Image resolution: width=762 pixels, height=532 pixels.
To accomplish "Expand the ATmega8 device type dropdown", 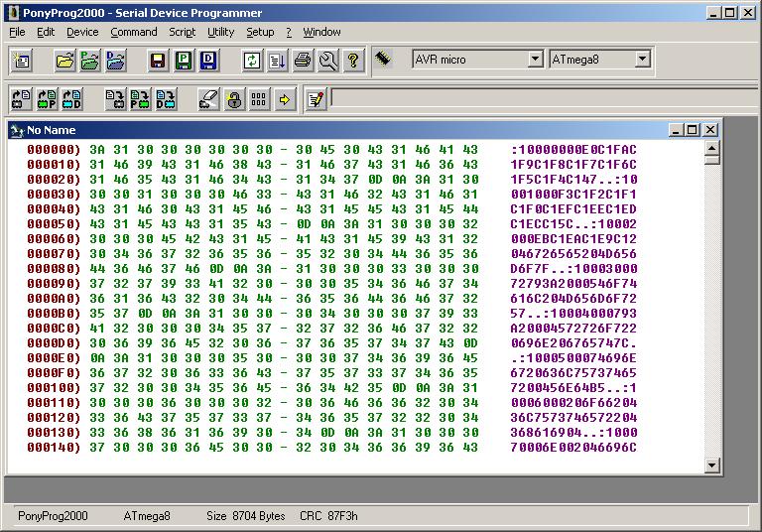I will (642, 60).
